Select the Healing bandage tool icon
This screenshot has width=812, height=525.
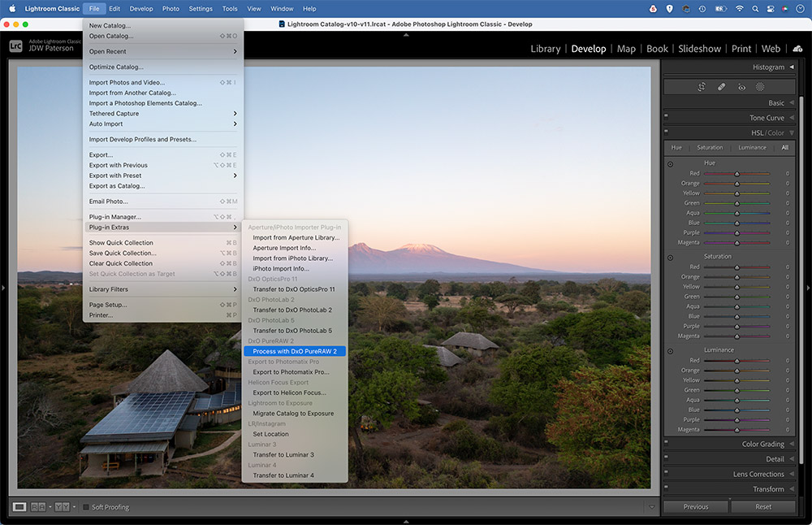click(721, 87)
